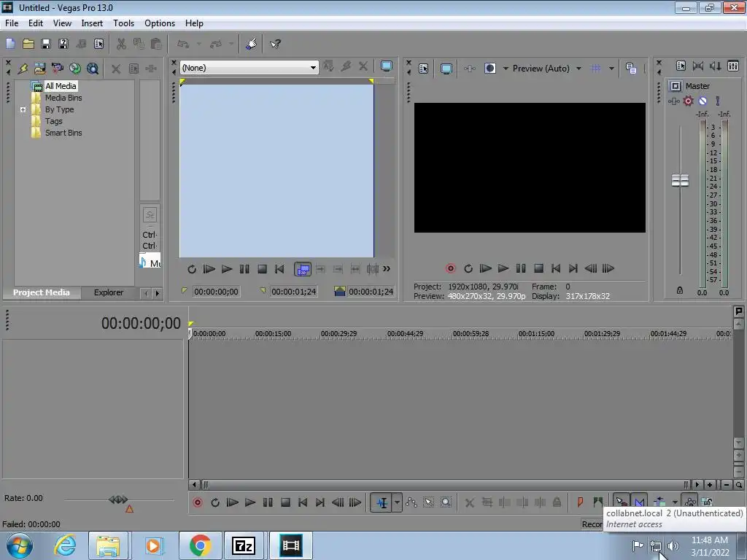Open the File menu
This screenshot has width=747, height=560.
tap(12, 23)
